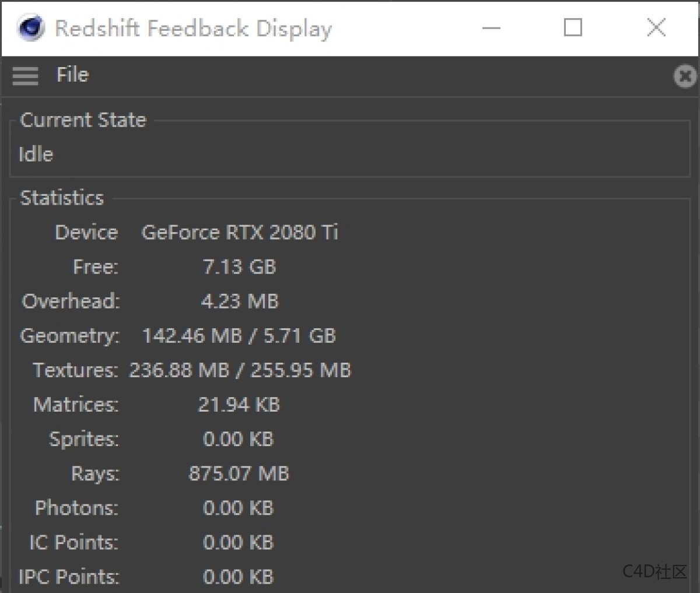Collapse the Statistics section
Screen dimensions: 700x593
pos(61,198)
